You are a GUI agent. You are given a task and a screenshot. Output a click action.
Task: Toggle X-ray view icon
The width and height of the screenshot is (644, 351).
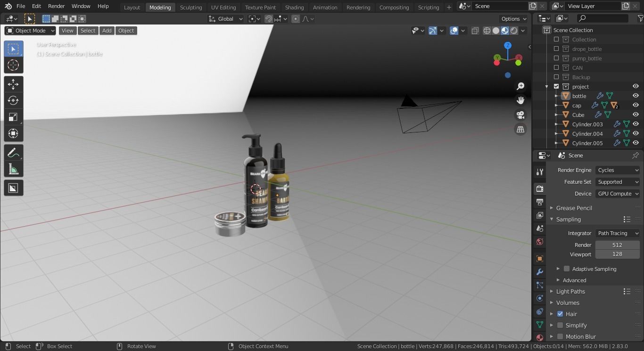coord(475,31)
